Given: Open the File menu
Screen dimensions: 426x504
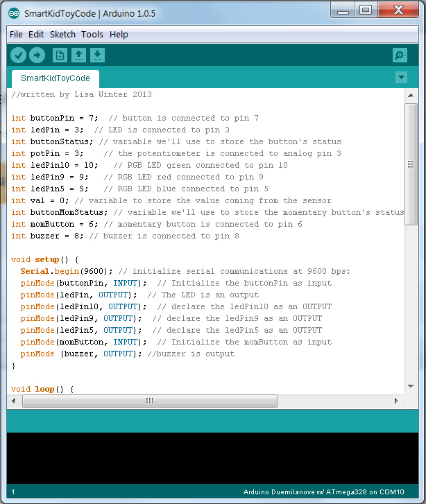Looking at the screenshot, I should pyautogui.click(x=16, y=35).
